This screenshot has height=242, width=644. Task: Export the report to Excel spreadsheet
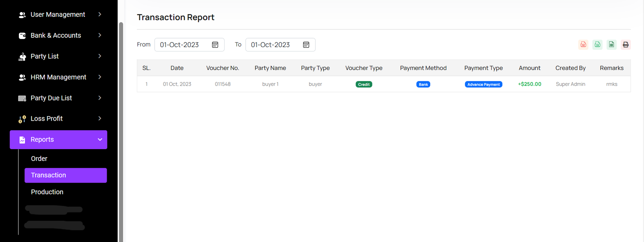coord(611,45)
